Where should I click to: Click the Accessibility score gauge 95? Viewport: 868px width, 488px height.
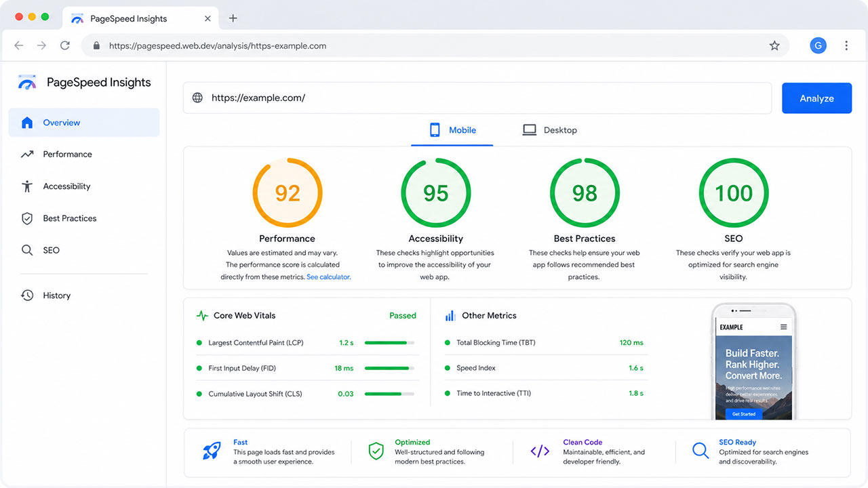[x=436, y=193]
